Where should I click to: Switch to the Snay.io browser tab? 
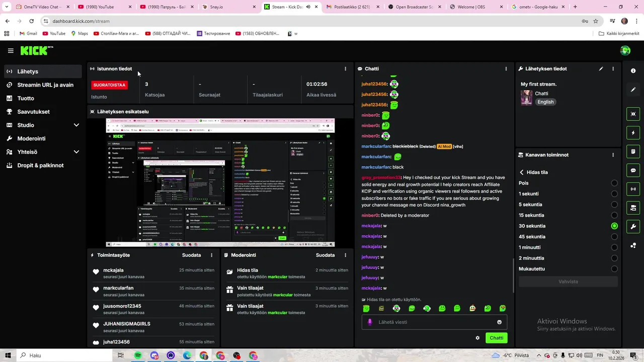click(229, 7)
